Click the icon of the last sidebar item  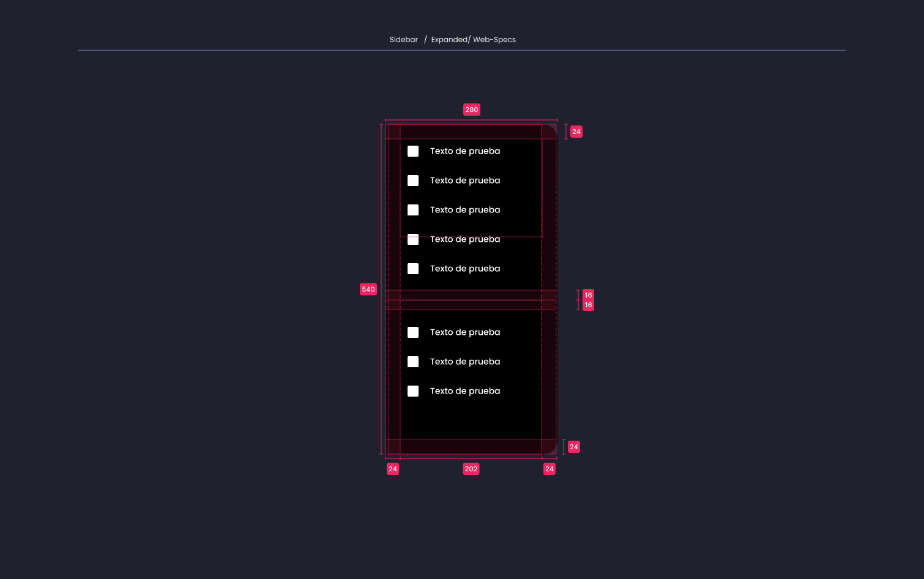point(413,391)
